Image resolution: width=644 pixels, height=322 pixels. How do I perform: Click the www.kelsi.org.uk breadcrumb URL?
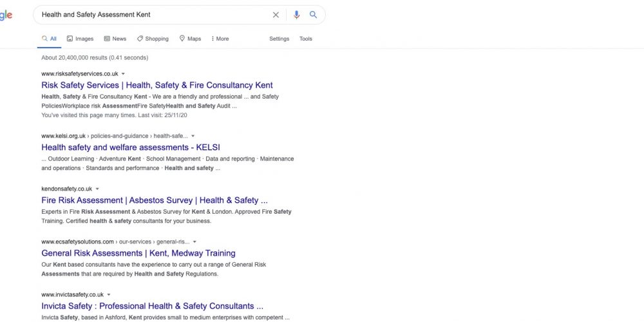point(115,136)
